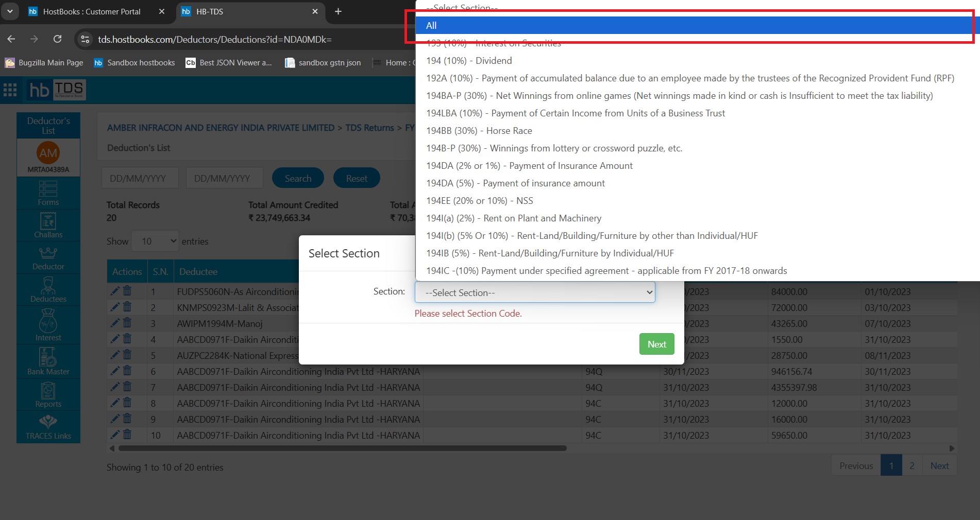Open Deductor's List in sidebar
This screenshot has height=520, width=980.
(x=48, y=126)
